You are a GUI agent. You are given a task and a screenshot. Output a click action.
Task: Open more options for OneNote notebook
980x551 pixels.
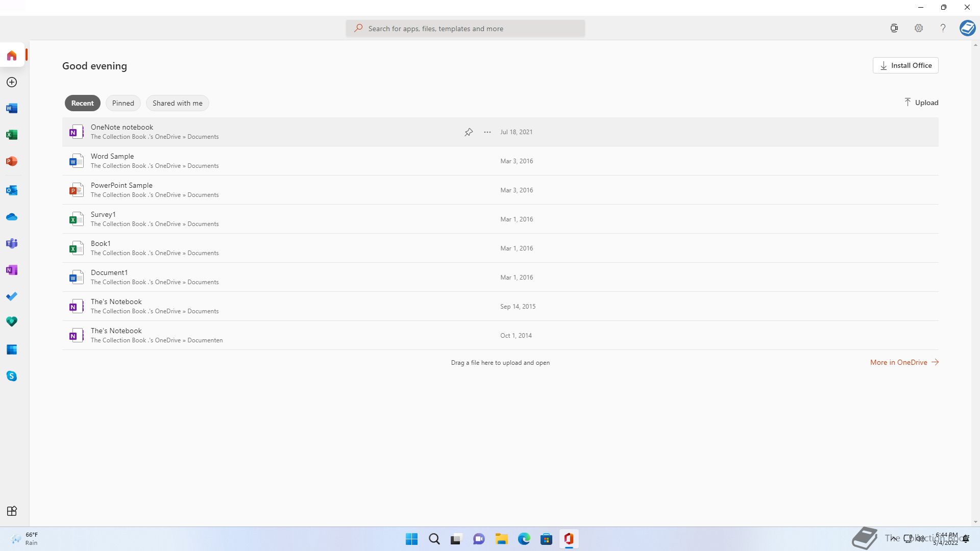(487, 132)
